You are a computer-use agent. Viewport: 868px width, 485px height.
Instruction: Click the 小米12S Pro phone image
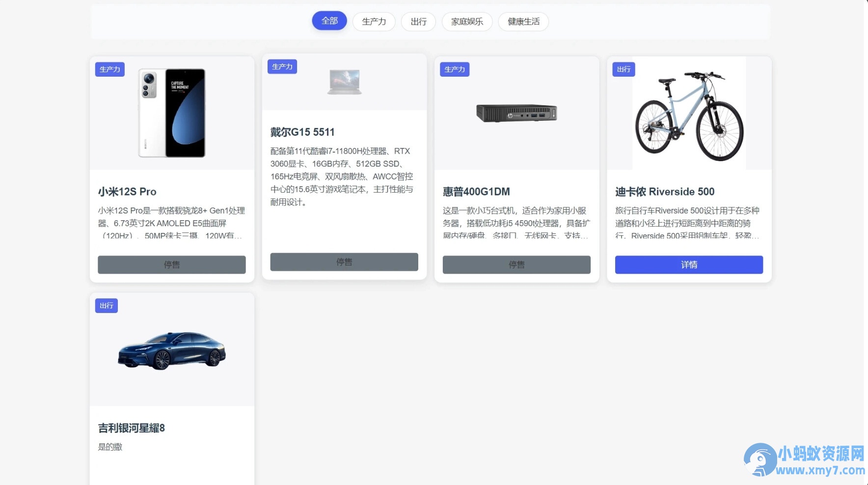172,113
